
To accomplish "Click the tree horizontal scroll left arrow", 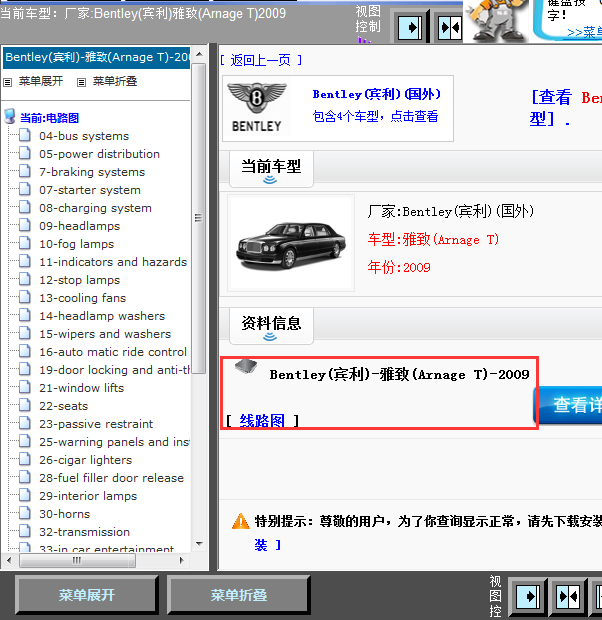I will (x=9, y=560).
